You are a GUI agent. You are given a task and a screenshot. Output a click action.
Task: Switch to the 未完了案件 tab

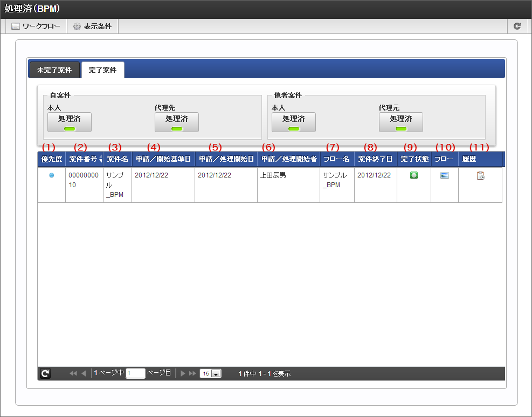pos(54,70)
